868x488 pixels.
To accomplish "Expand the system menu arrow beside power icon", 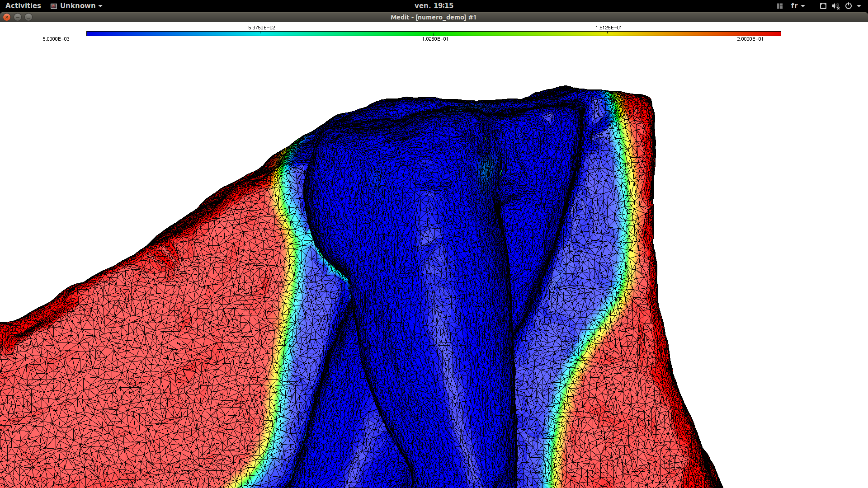I will pos(859,6).
